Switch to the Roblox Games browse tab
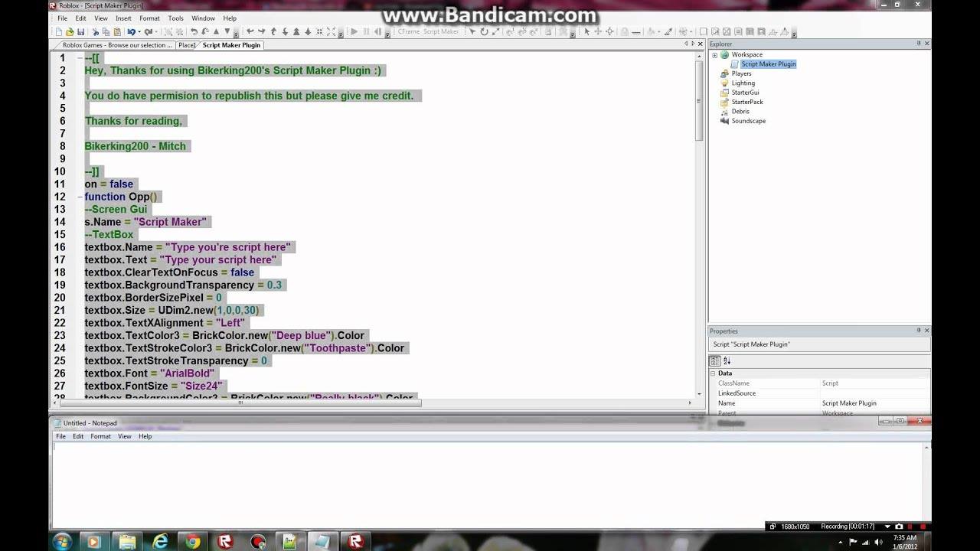Screen dimensions: 980x551 [117, 45]
